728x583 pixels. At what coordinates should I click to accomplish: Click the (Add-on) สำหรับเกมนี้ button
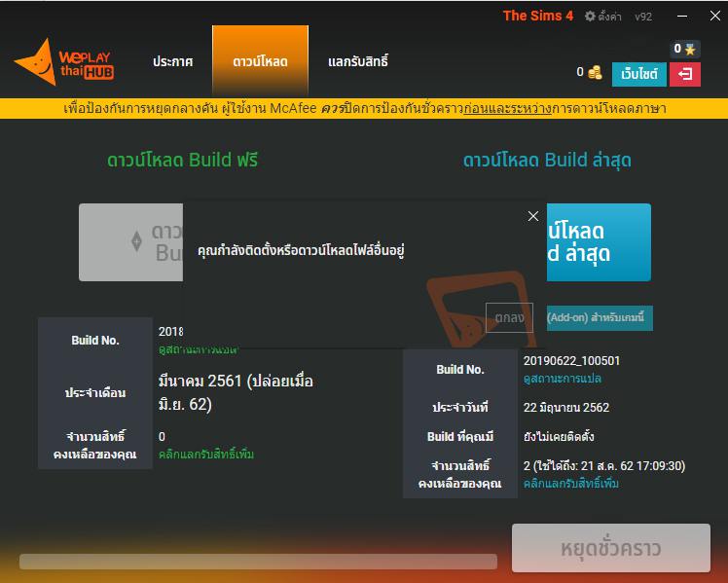(600, 318)
